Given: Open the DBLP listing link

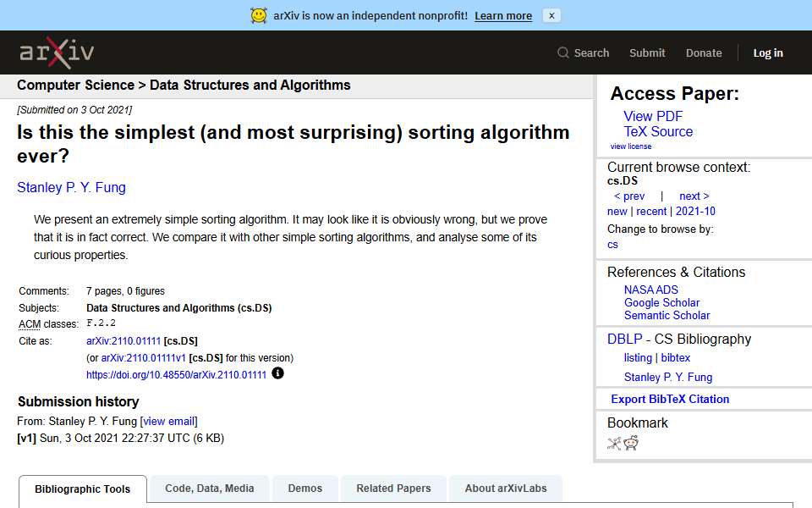Looking at the screenshot, I should point(638,357).
